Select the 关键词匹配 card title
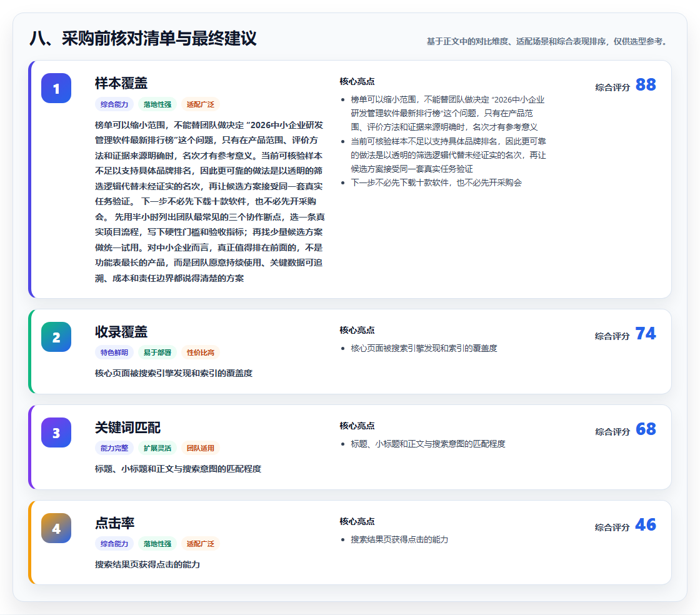 tap(127, 427)
